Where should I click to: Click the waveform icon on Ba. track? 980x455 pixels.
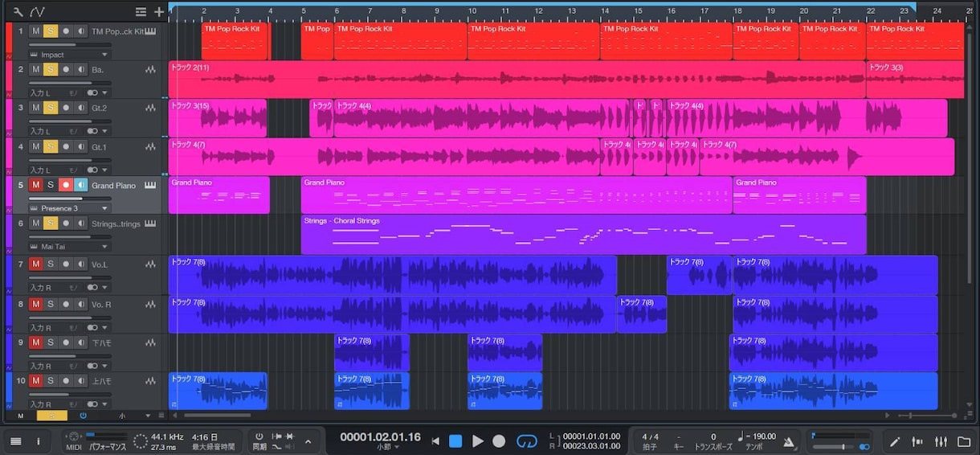(x=150, y=70)
